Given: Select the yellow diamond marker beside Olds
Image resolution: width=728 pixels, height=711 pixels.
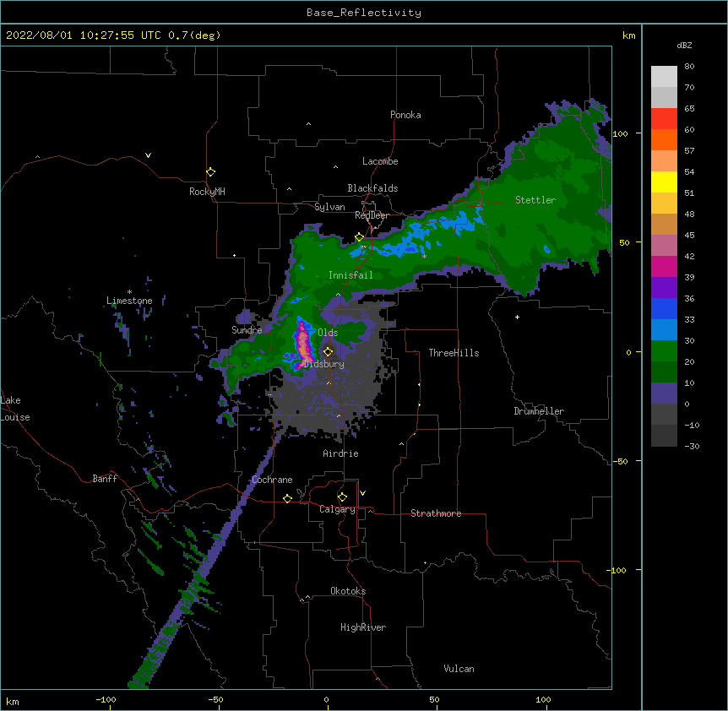Looking at the screenshot, I should 329,351.
